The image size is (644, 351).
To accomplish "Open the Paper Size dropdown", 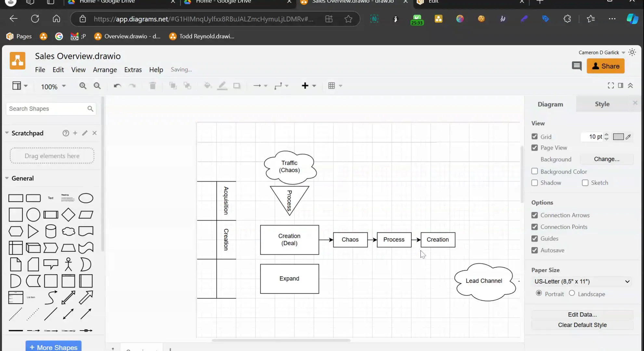I will [582, 281].
